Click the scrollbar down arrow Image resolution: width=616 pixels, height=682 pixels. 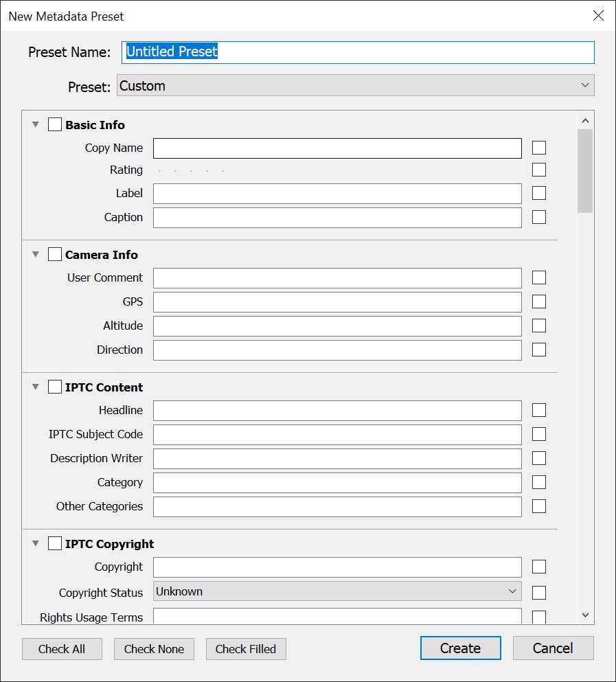[x=585, y=615]
